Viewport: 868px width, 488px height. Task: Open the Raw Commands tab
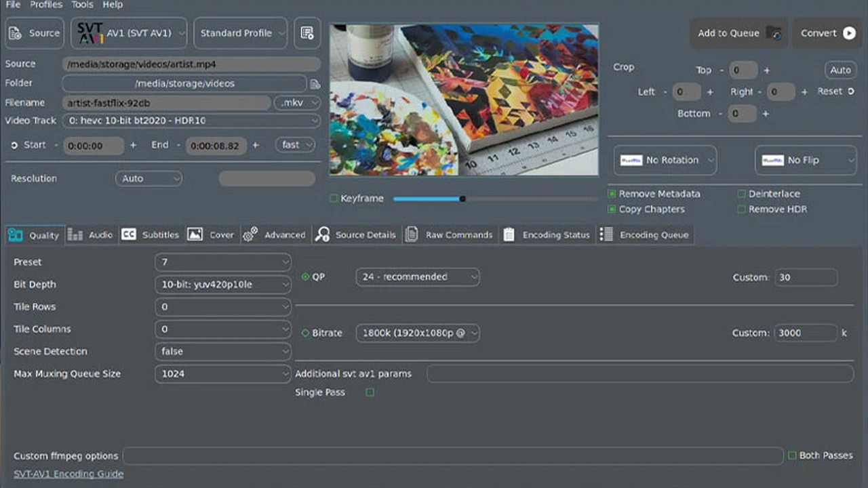pos(450,235)
